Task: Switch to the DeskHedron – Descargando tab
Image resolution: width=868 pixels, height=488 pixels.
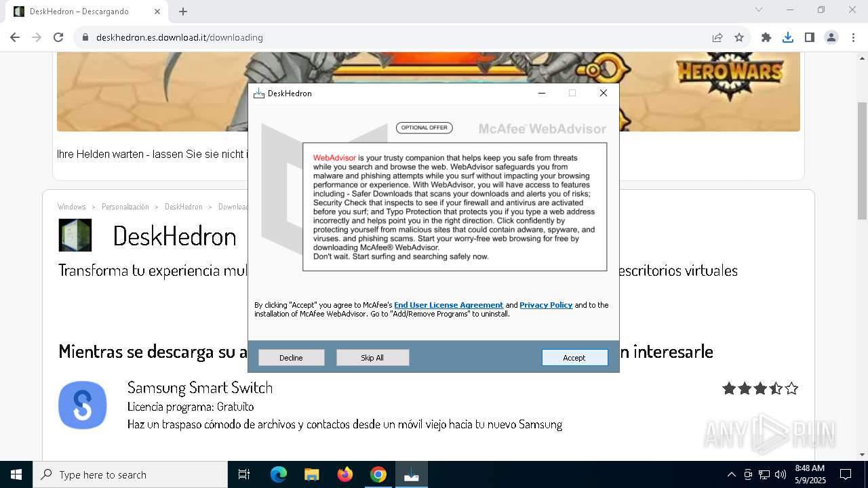Action: tap(87, 12)
